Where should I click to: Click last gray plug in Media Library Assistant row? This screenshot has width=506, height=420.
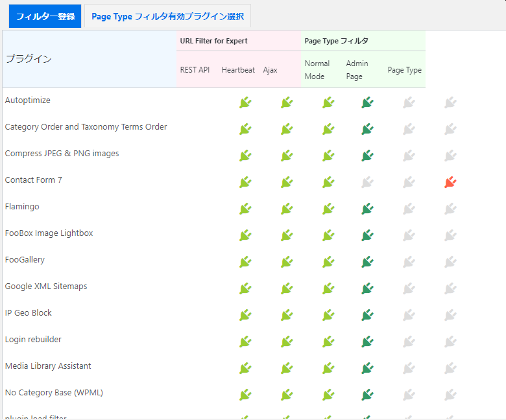[x=450, y=368]
